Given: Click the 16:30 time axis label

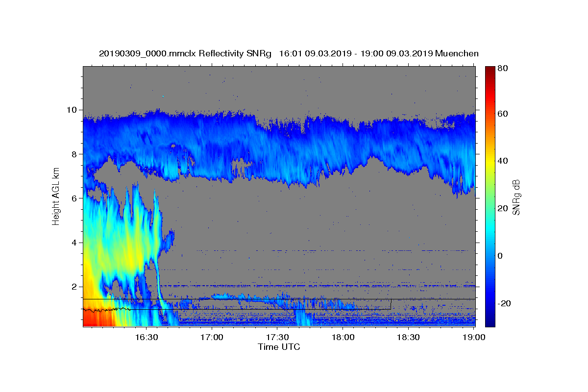Looking at the screenshot, I should (146, 337).
